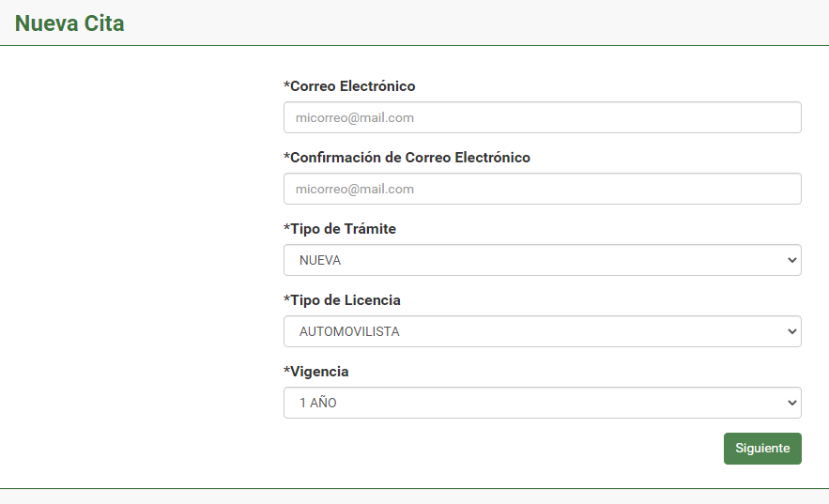Click the Nueva Cita page heading

click(70, 23)
